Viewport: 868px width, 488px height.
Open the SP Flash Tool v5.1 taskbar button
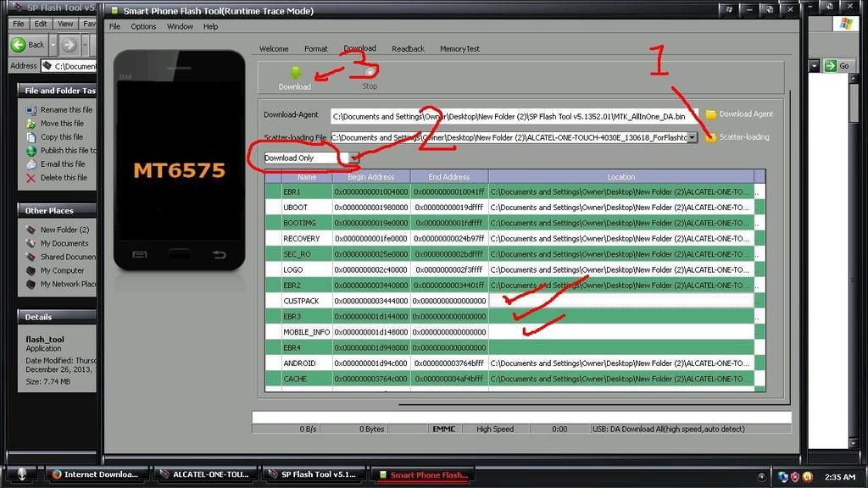click(314, 474)
